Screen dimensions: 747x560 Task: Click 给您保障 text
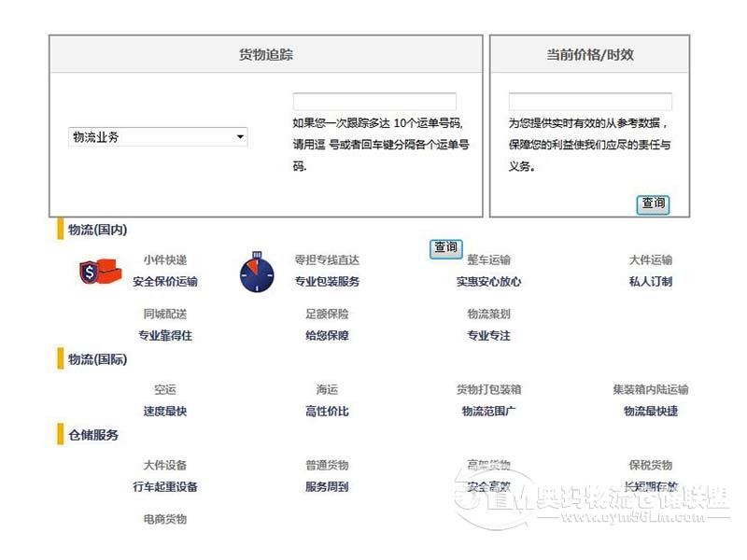(327, 335)
